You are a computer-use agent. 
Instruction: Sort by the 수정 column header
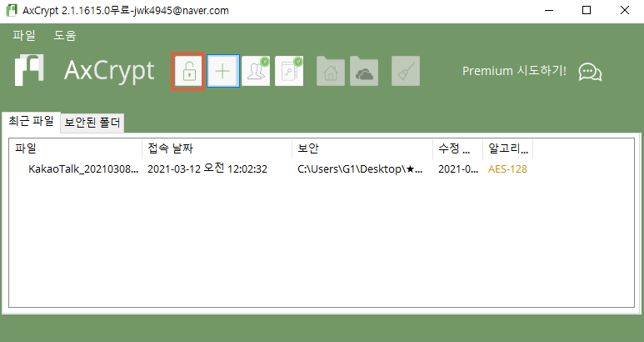pos(457,148)
